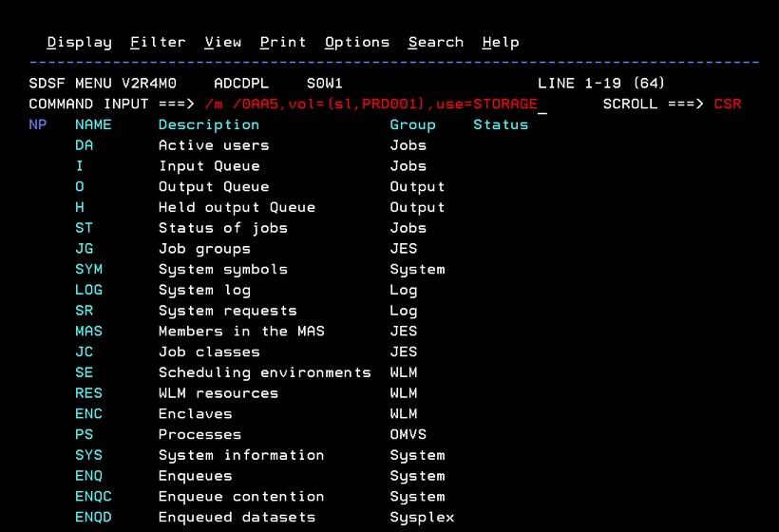Click the COMMAND INPUT field
Screen dimensions: 779x532
[x=376, y=104]
